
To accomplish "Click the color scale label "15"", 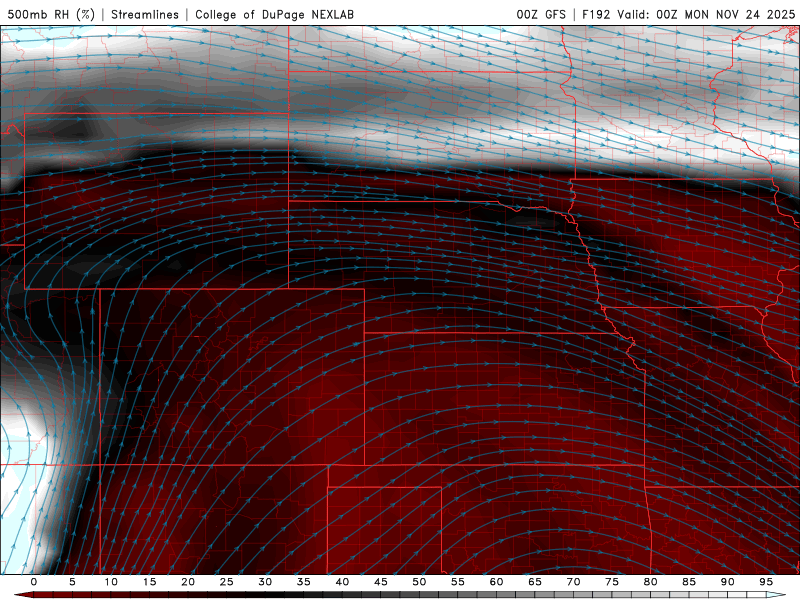I will tap(149, 582).
